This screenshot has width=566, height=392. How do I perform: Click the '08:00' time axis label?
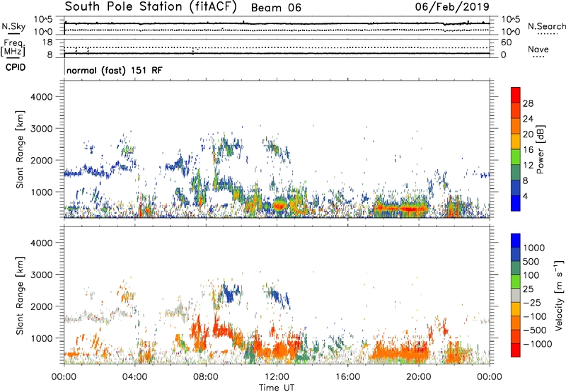click(x=206, y=377)
